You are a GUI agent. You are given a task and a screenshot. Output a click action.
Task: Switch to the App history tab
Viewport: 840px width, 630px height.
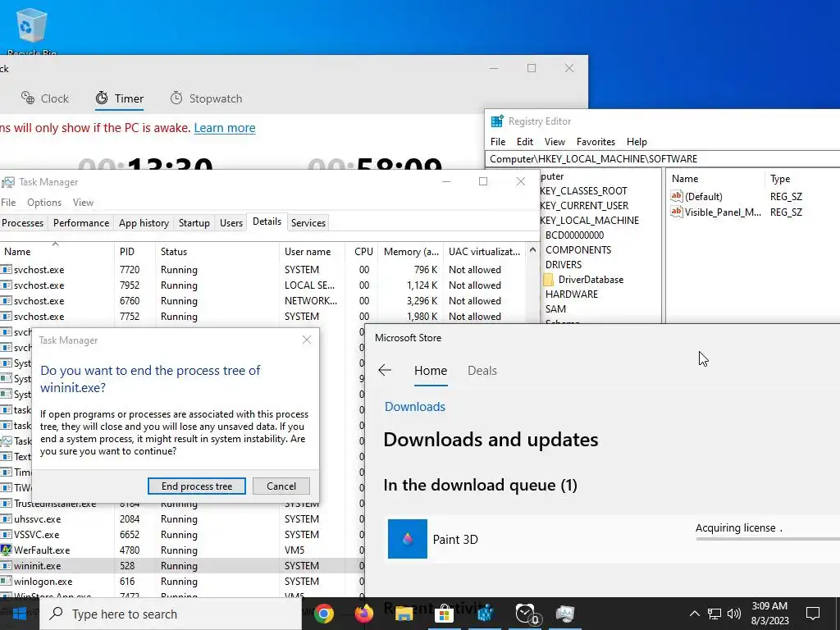[x=144, y=223]
